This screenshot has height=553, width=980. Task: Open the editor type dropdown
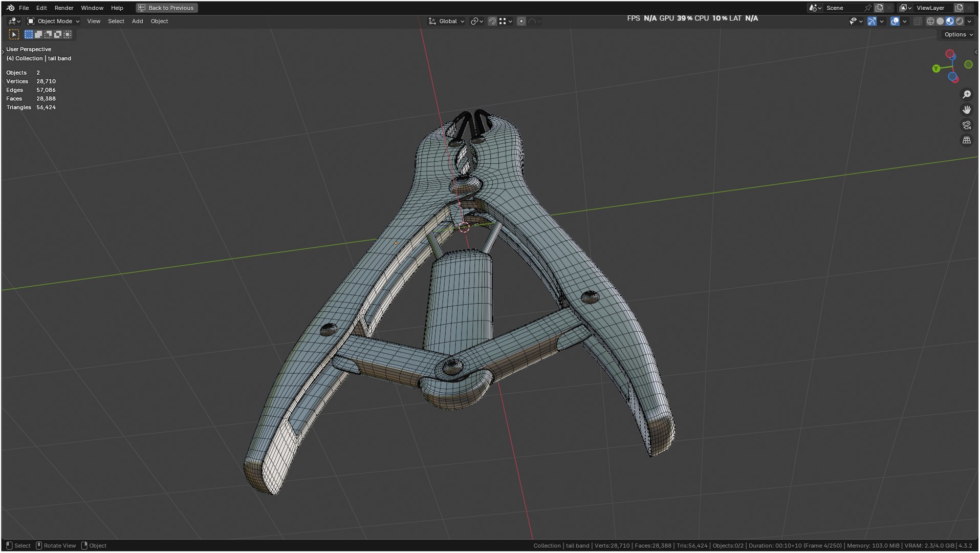point(14,21)
